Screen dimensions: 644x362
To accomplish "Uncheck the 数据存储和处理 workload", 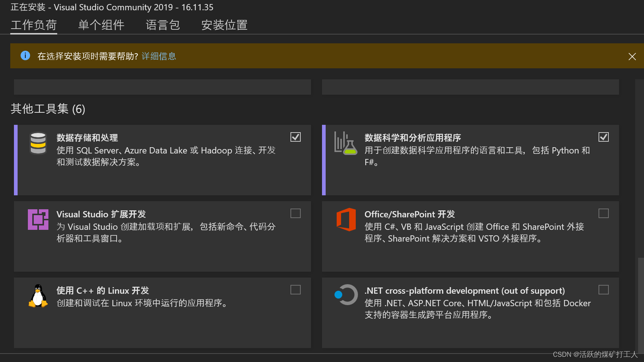I will tap(296, 137).
